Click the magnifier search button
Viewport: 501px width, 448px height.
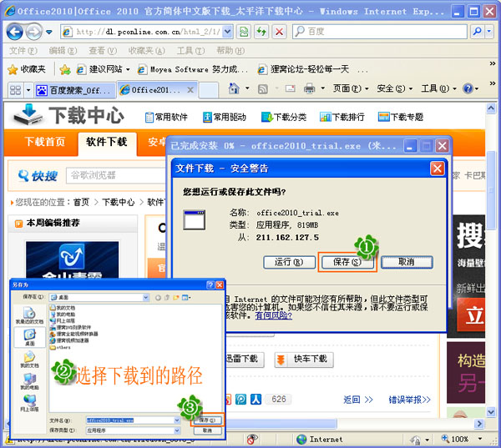pos(478,32)
